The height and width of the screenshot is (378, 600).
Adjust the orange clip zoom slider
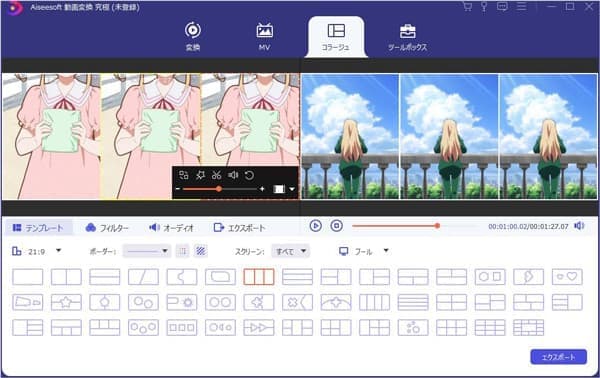(220, 189)
